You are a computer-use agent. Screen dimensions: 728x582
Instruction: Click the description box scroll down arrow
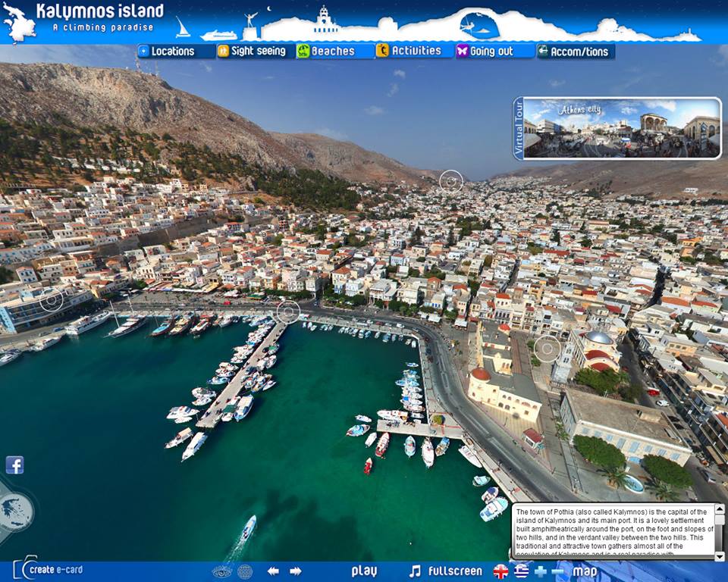[x=719, y=555]
